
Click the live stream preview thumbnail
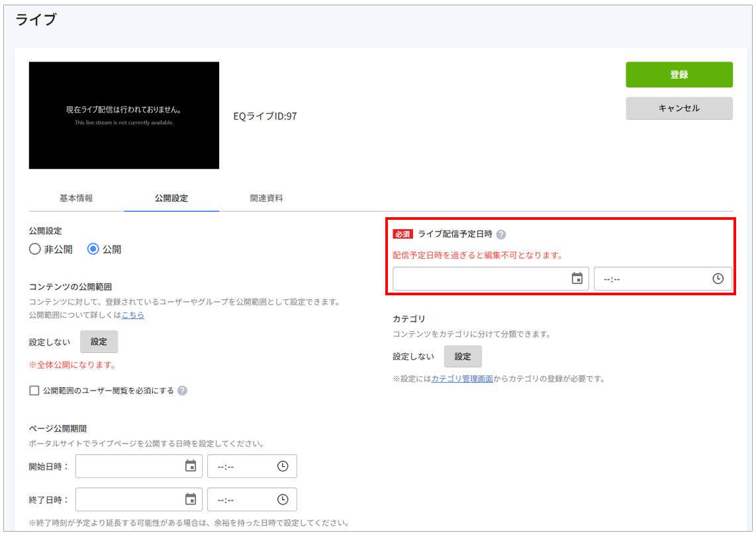[124, 115]
